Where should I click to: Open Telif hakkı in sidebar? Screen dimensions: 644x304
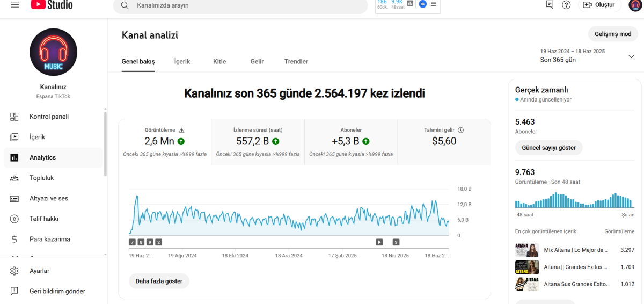pyautogui.click(x=53, y=219)
